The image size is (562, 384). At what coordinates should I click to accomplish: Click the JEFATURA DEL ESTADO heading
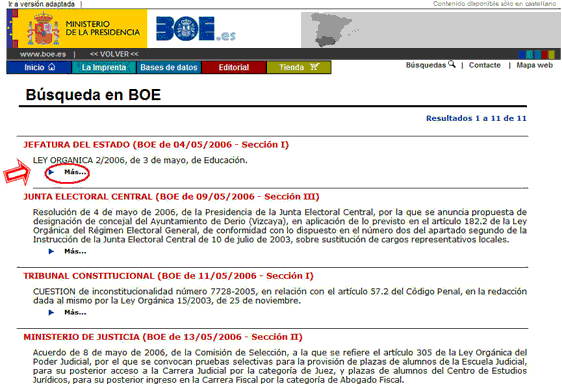point(156,145)
